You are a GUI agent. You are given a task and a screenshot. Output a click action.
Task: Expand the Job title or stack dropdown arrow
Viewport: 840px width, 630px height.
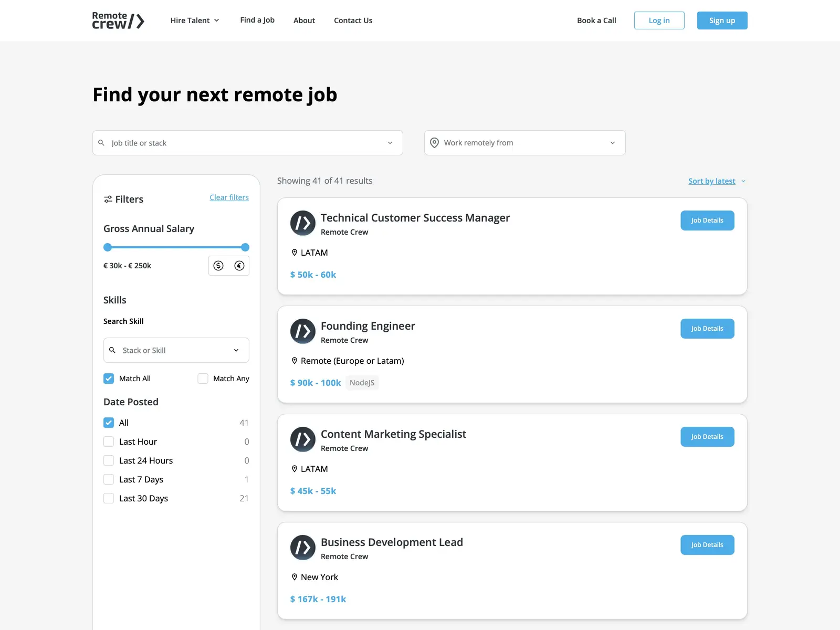(390, 143)
